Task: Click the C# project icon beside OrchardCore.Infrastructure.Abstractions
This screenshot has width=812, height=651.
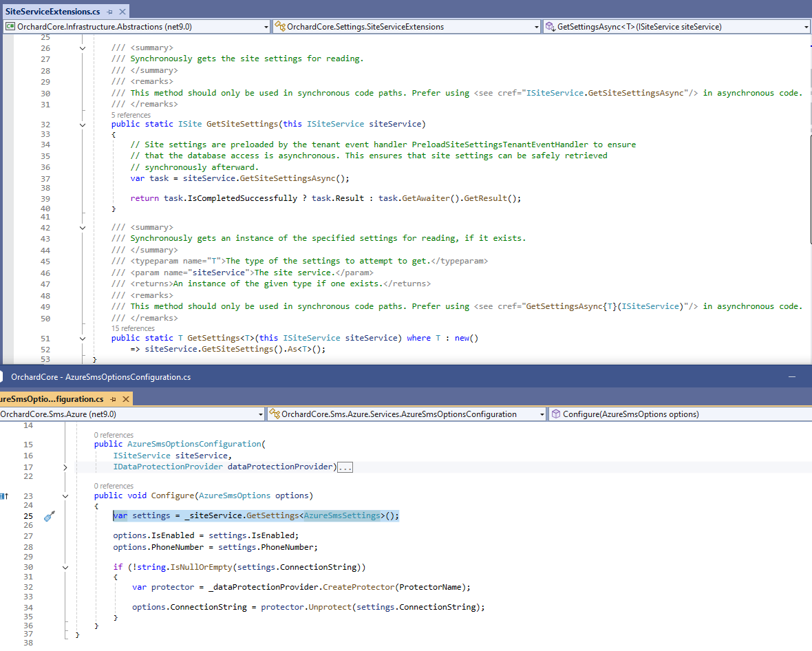Action: coord(10,26)
